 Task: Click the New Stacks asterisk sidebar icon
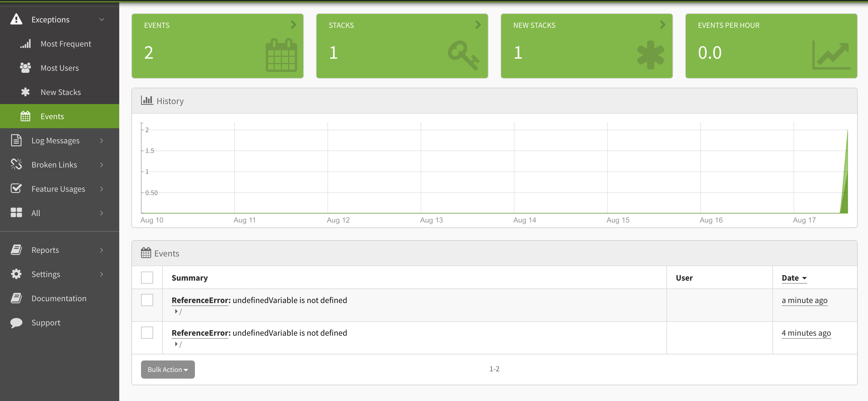pyautogui.click(x=25, y=92)
